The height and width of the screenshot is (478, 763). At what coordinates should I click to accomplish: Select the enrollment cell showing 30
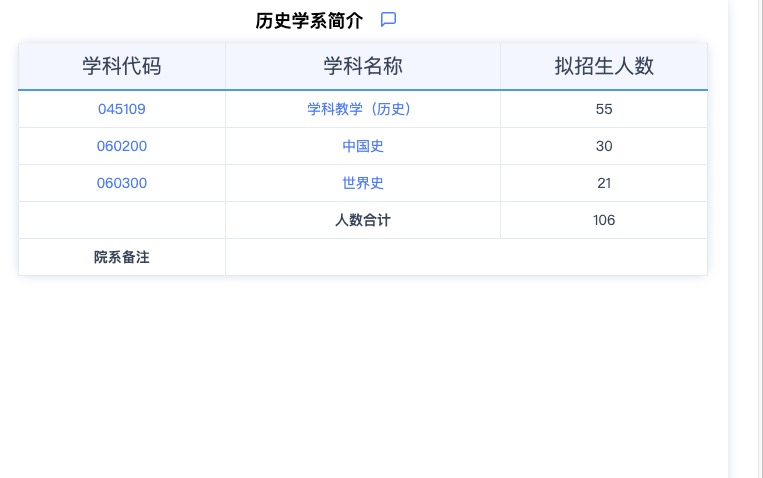[x=604, y=146]
